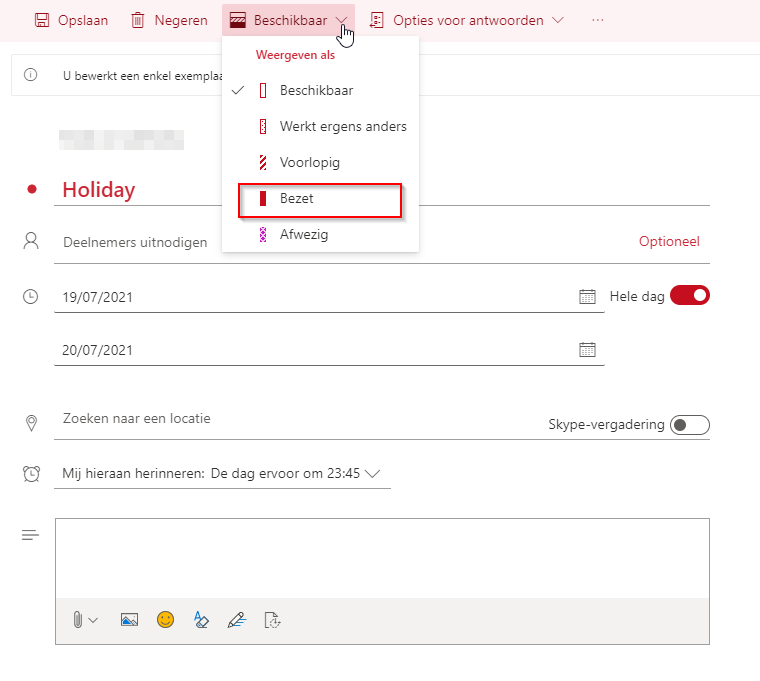This screenshot has height=681, width=760.
Task: Click the Optioneel link for attendees
Action: [669, 241]
